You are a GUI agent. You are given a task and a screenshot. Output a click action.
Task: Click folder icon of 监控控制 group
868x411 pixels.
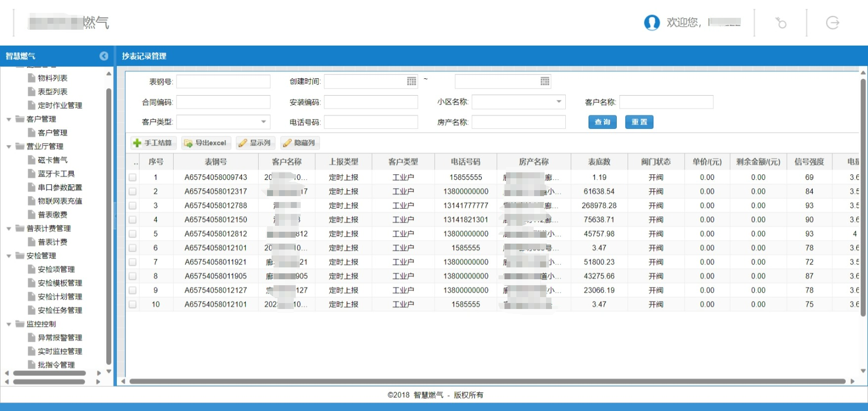point(20,324)
